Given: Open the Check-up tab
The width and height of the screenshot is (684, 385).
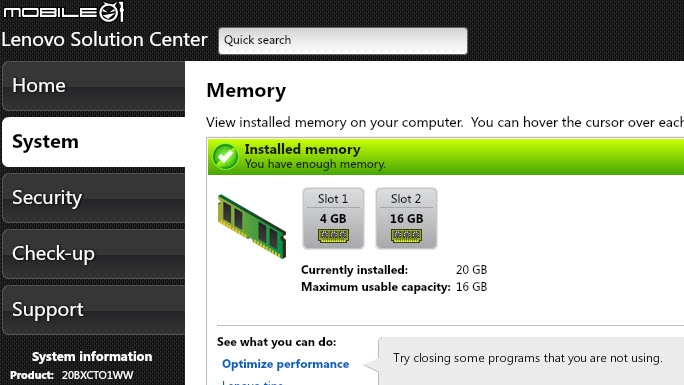Looking at the screenshot, I should (93, 253).
